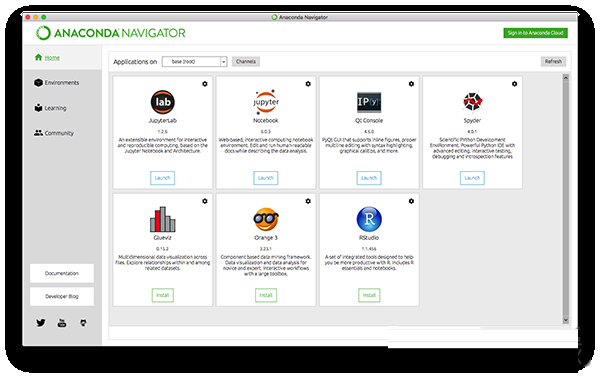Open the Glueviz gear options

click(x=205, y=201)
